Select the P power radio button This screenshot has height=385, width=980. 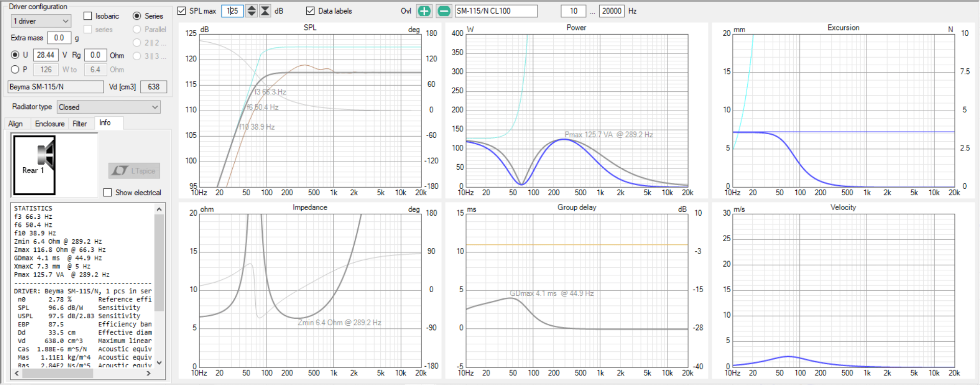15,69
